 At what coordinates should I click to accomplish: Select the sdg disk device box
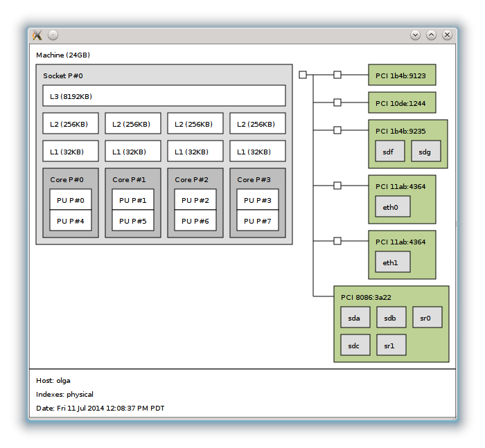[425, 152]
